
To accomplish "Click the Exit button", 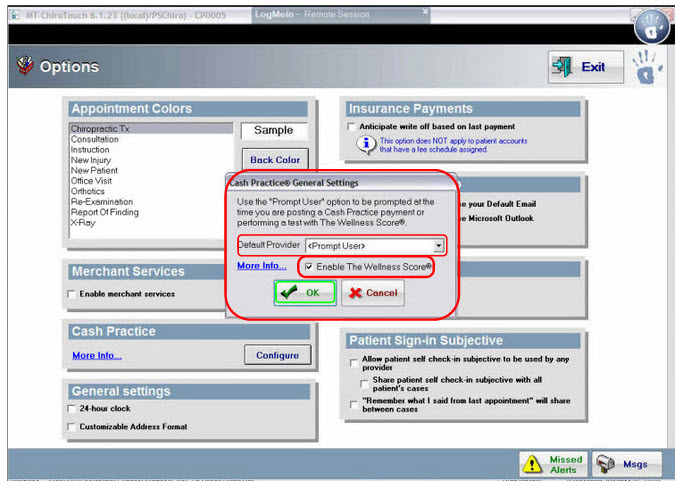I will coord(586,67).
